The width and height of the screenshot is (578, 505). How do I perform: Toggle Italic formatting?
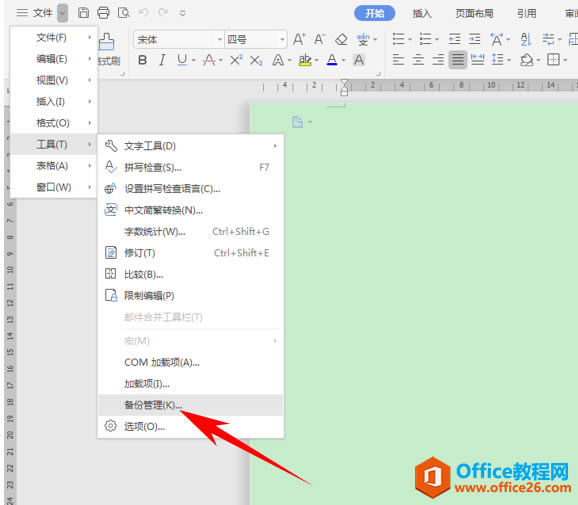(x=162, y=60)
